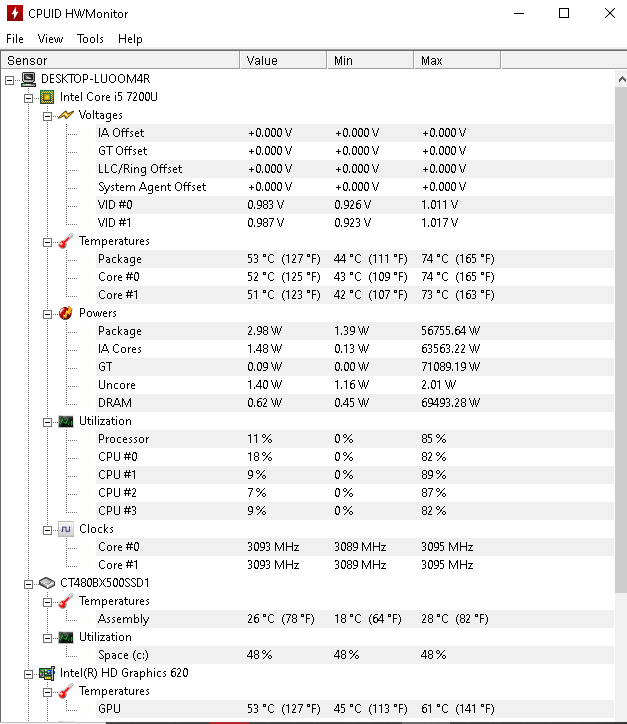This screenshot has width=627, height=724.
Task: Click the Powers flame icon
Action: [66, 313]
